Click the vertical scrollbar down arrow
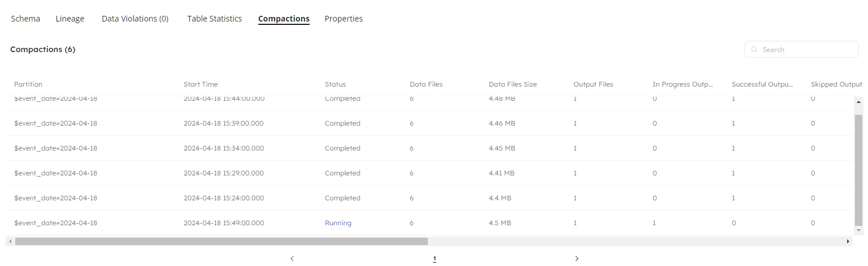 tap(859, 230)
